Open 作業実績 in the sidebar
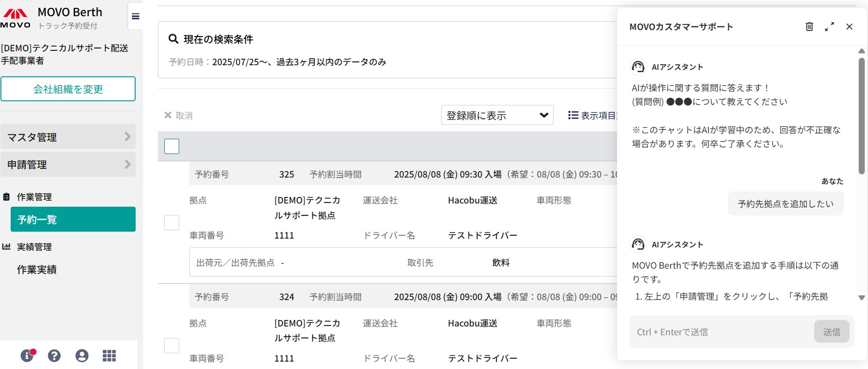This screenshot has height=369, width=868. coord(37,270)
